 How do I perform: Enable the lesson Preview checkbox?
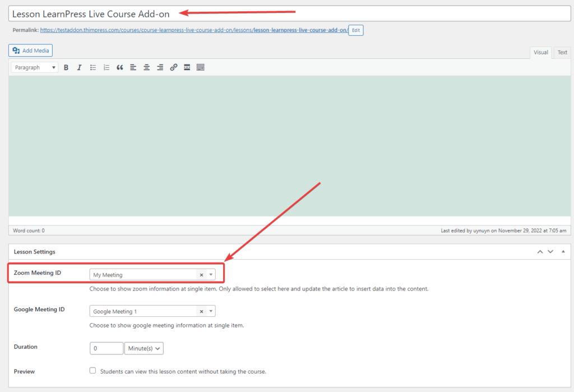pos(92,370)
